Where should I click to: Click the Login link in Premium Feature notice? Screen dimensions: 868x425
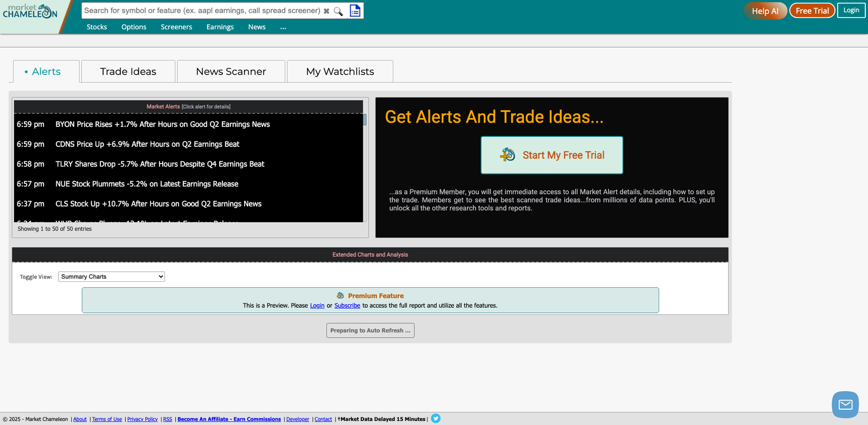pyautogui.click(x=317, y=306)
